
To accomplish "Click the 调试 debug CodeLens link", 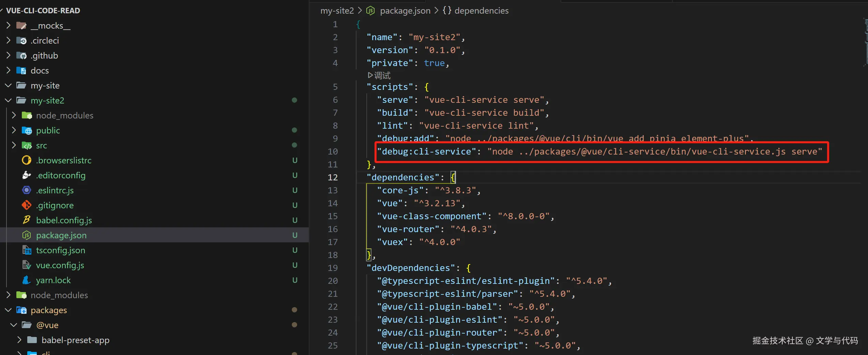I will [x=379, y=75].
